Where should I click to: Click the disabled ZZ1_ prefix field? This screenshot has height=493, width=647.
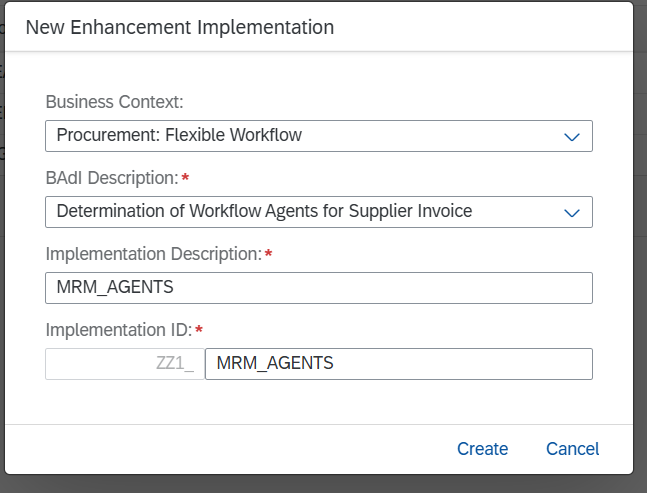[x=125, y=364]
